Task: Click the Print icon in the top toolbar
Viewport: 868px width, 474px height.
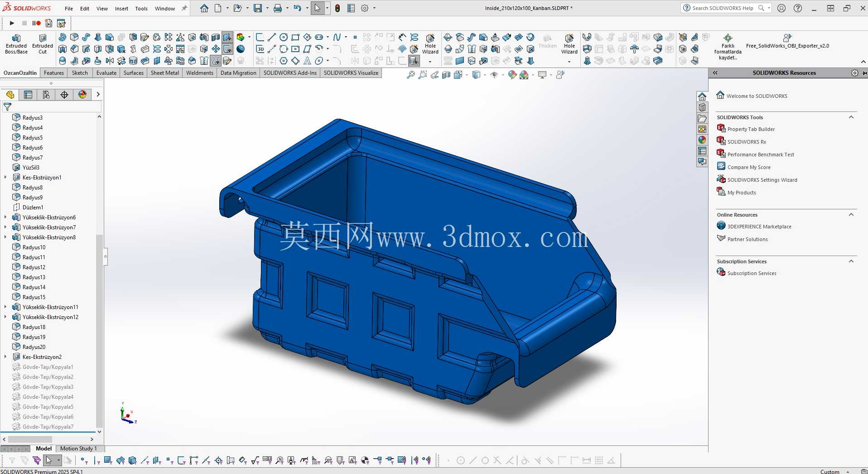Action: point(278,8)
